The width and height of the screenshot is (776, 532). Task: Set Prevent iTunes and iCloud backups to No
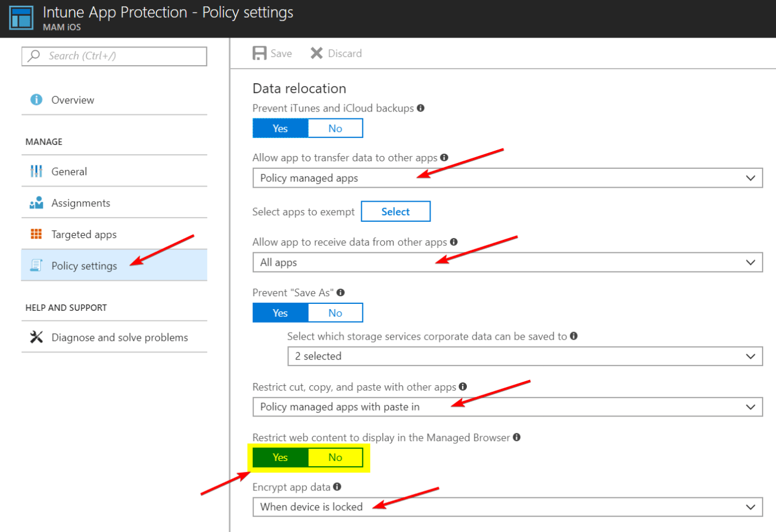335,128
